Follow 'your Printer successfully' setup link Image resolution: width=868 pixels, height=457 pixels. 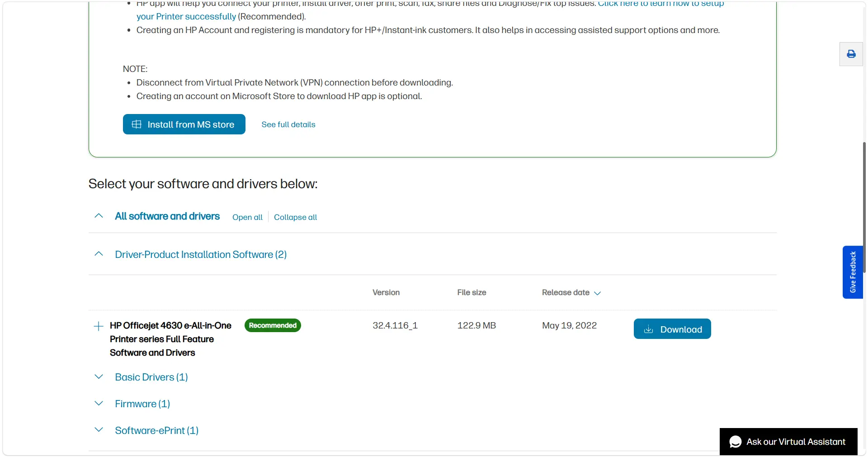(186, 17)
